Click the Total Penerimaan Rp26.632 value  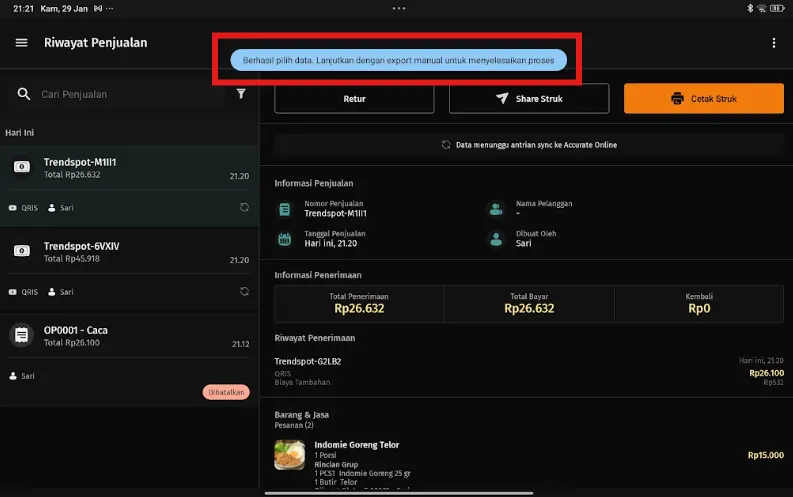(359, 308)
